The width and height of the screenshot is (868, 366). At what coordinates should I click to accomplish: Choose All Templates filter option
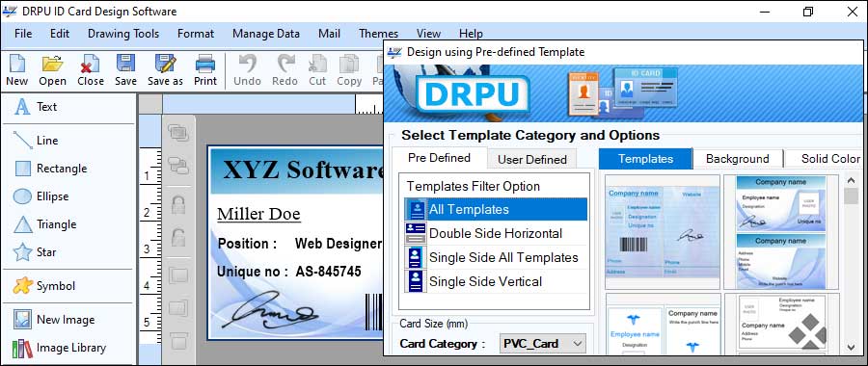click(x=496, y=210)
